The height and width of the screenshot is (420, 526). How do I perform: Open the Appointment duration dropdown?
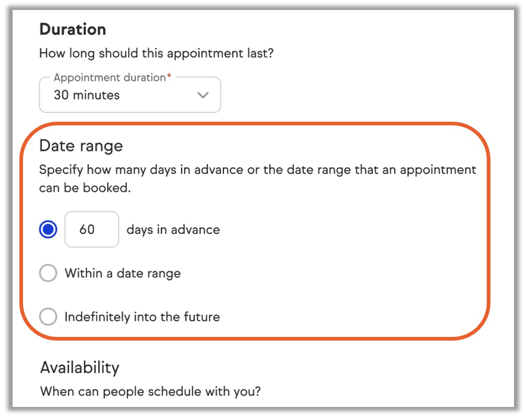point(130,95)
